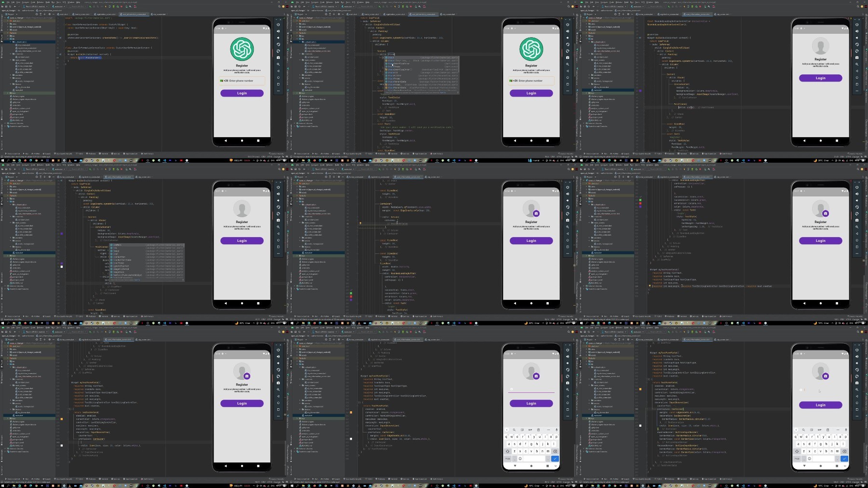Tap keyboard GIF icon in bottom-right screenshot's phone
868x488 pixels.
[x=819, y=430]
